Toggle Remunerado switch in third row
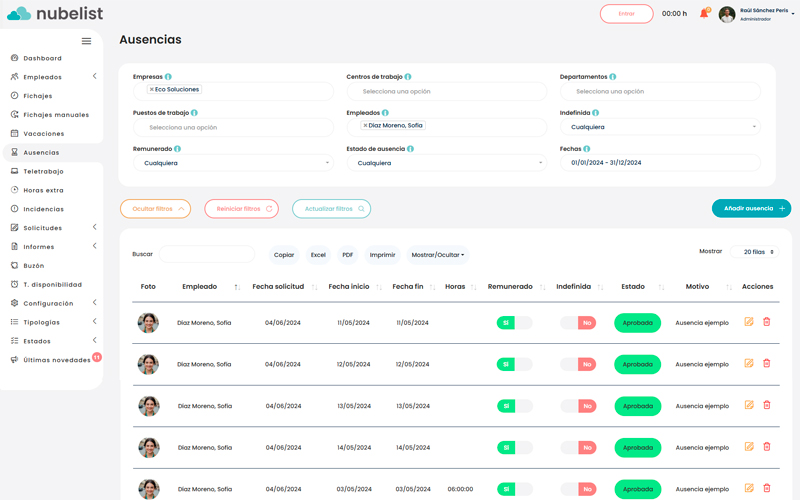 [x=514, y=406]
